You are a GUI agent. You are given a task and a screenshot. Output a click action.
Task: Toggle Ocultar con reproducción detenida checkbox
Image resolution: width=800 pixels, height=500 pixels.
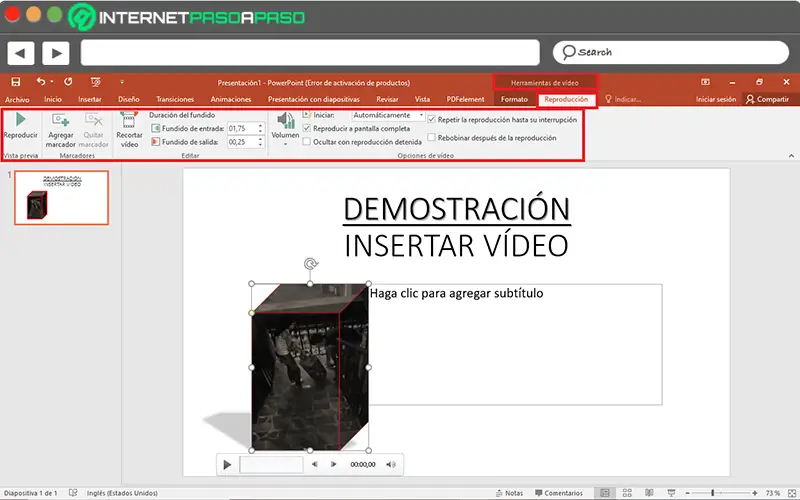(307, 142)
